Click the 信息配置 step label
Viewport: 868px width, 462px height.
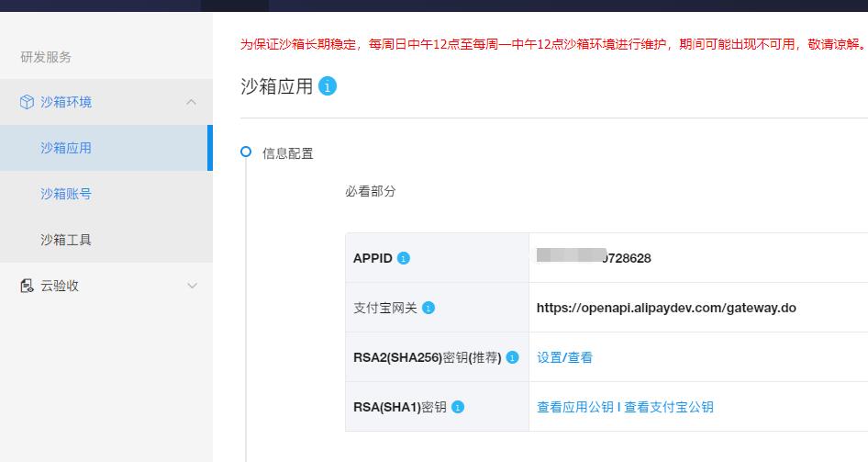tap(288, 153)
